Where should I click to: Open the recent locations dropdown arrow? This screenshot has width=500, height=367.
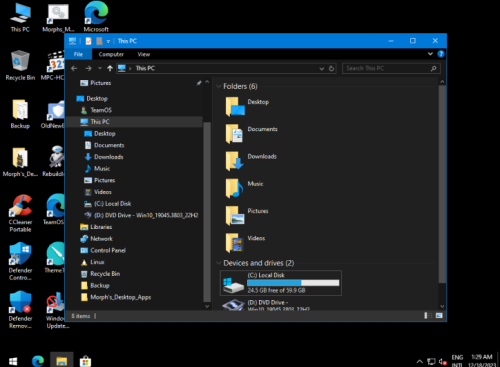100,68
